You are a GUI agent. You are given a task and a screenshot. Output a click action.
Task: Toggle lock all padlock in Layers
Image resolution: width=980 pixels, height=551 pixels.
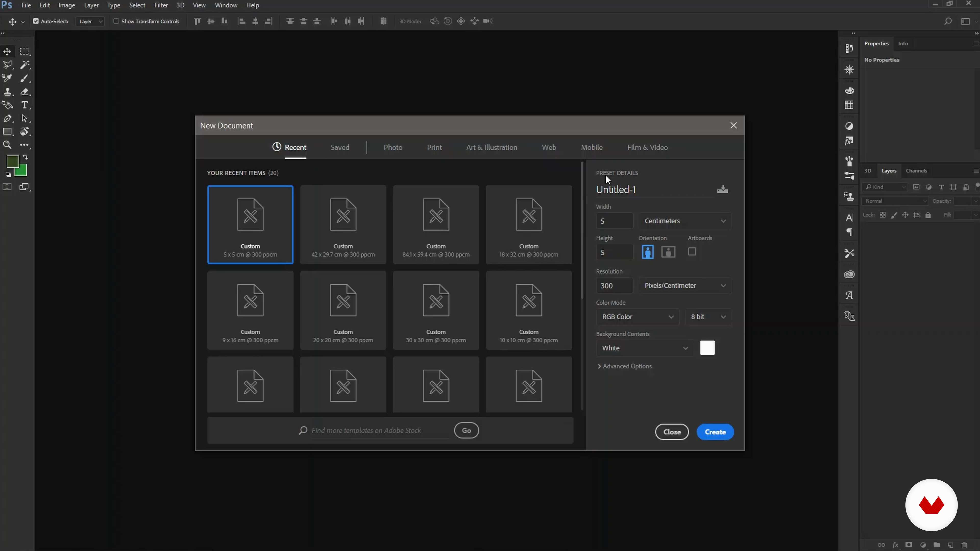928,215
